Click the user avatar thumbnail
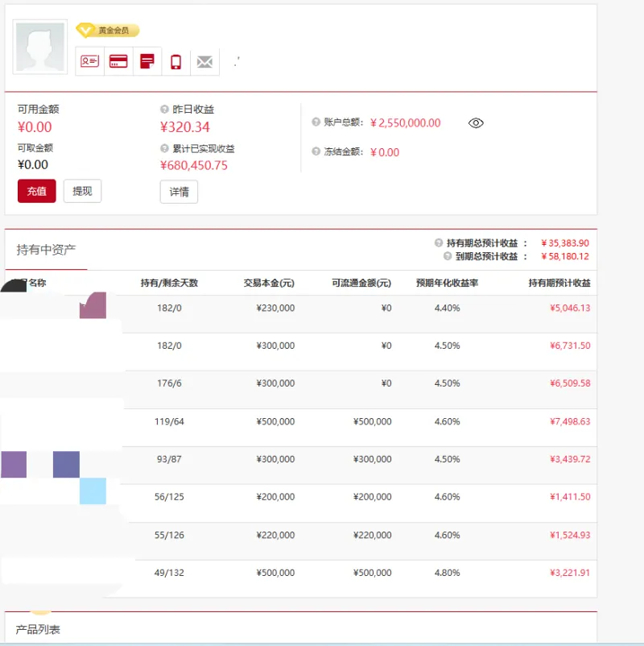The image size is (644, 646). point(40,48)
